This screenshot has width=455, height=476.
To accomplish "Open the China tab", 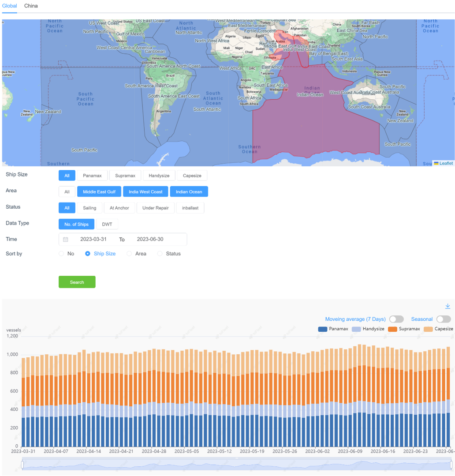I will tap(31, 6).
